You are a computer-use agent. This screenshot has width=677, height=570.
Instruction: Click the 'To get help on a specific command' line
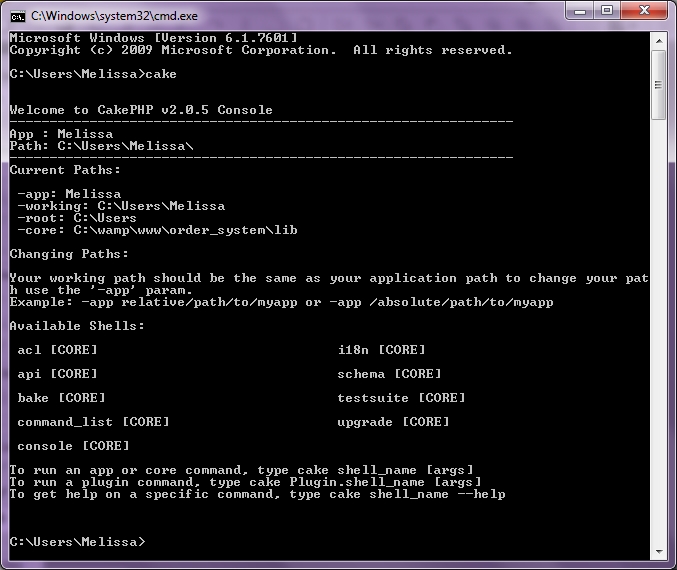pyautogui.click(x=258, y=494)
